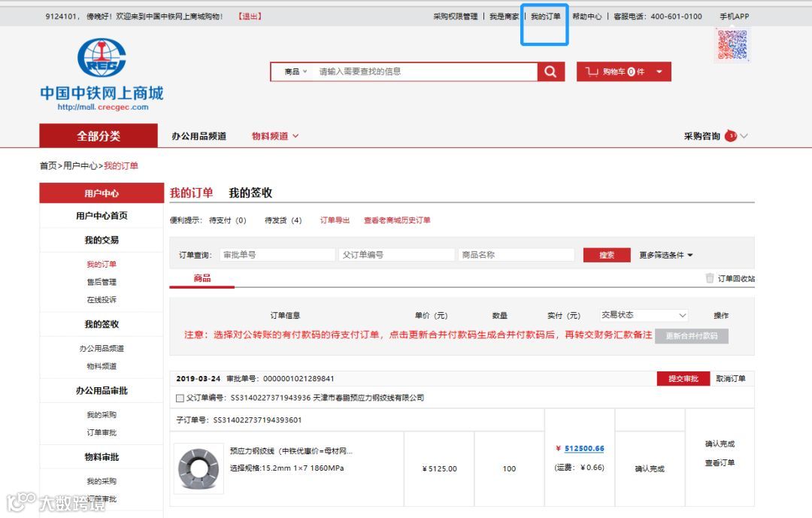Open 查看老商城历史订单 link

pyautogui.click(x=397, y=220)
